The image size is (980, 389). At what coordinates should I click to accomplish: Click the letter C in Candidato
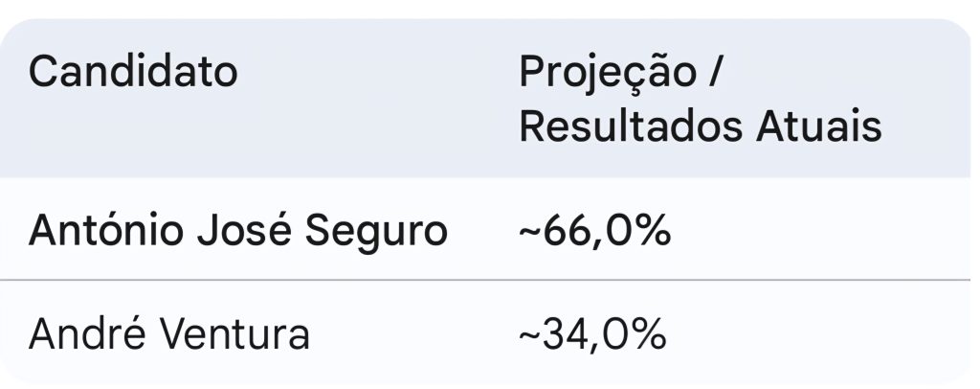click(x=43, y=73)
